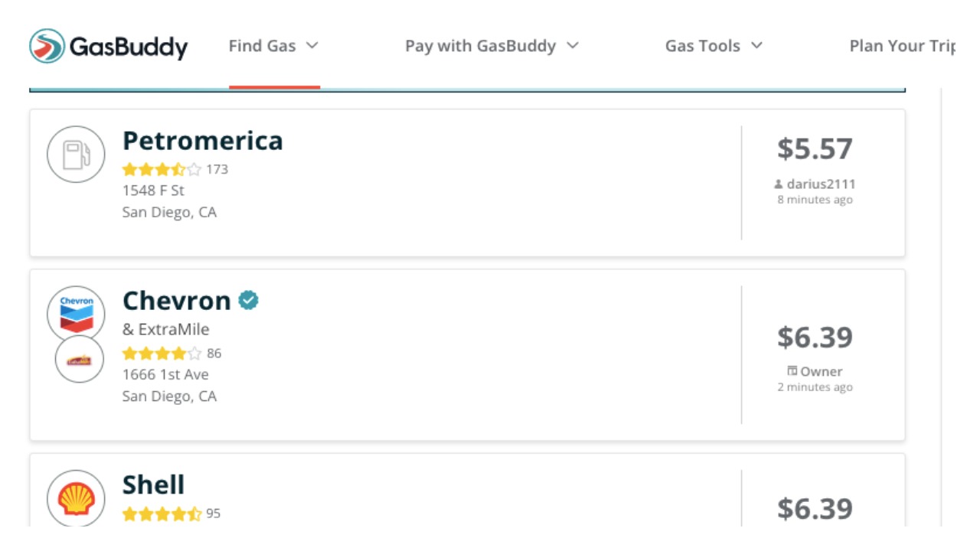Screen dimensions: 980x551
Task: Click Chevron's verified checkmark badge
Action: click(x=248, y=300)
